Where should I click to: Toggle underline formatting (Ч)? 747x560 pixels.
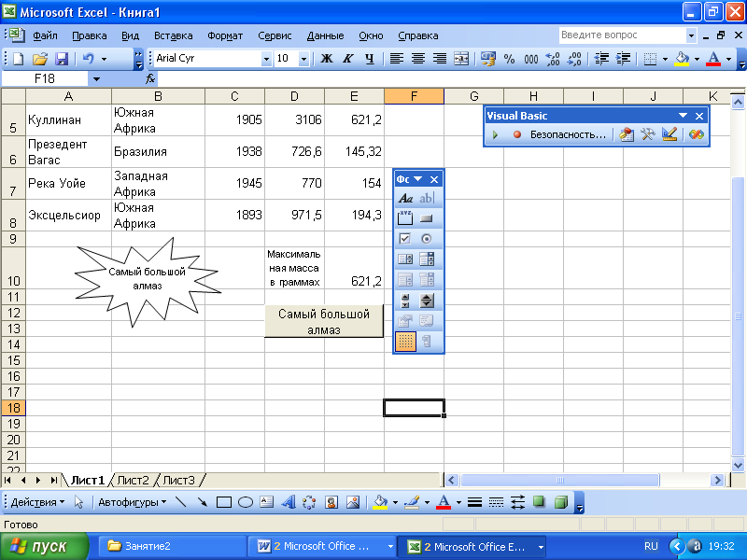pyautogui.click(x=370, y=59)
